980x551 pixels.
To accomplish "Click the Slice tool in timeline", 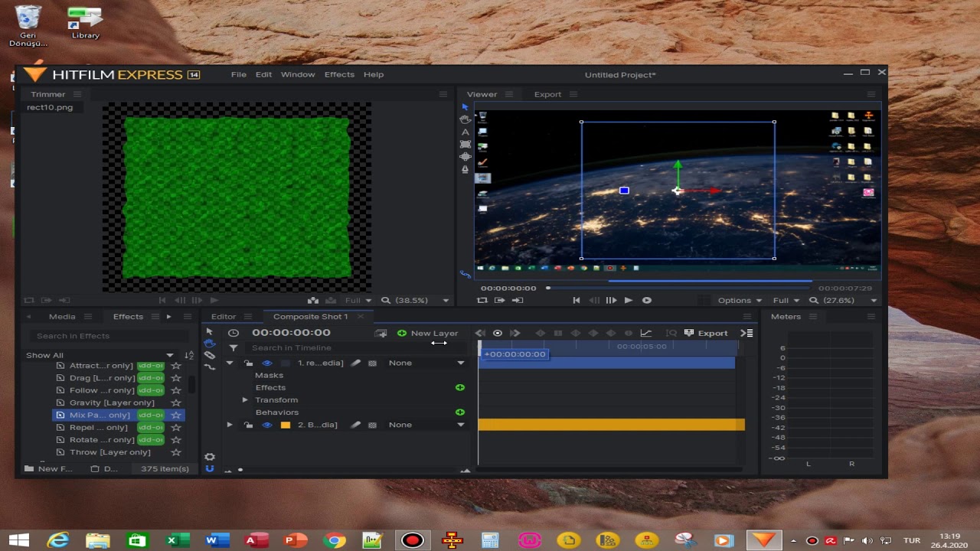I will (x=209, y=355).
